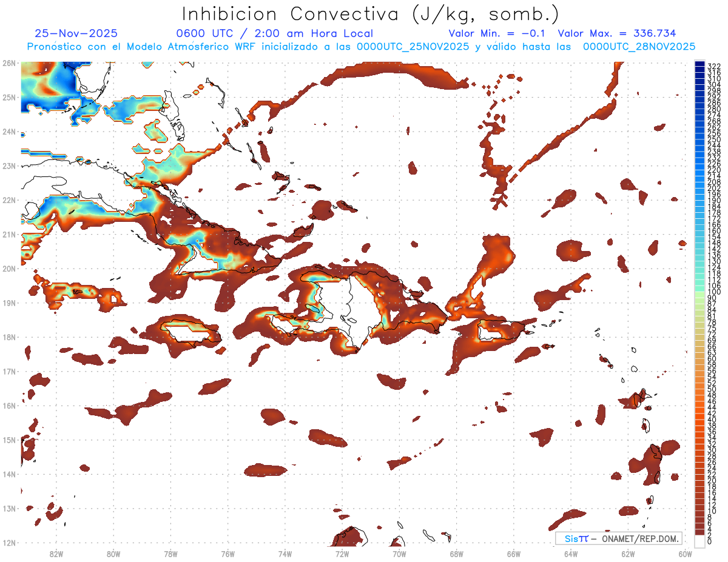The image size is (728, 562).
Task: Select the '25-Nov-2025' date label
Action: click(x=76, y=33)
